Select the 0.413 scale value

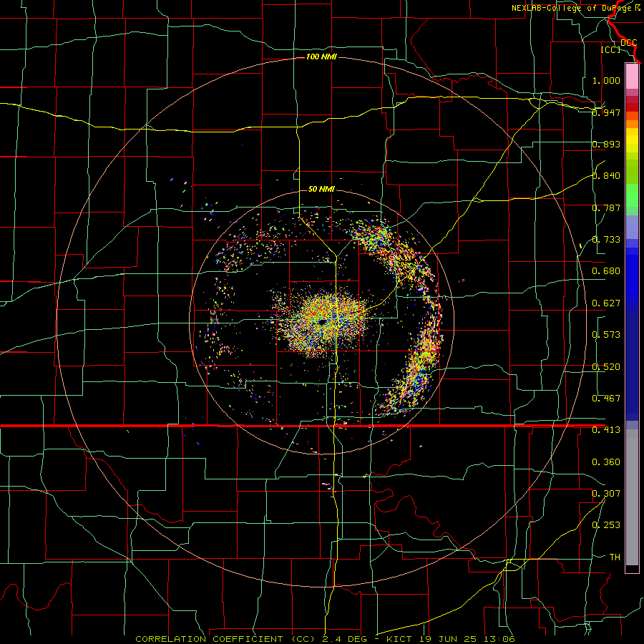[x=606, y=430]
